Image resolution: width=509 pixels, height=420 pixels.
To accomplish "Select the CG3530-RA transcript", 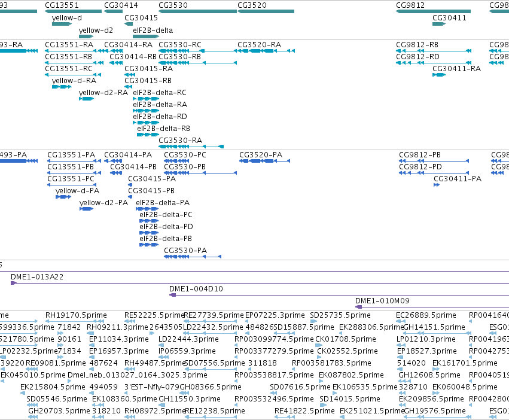I will [191, 147].
